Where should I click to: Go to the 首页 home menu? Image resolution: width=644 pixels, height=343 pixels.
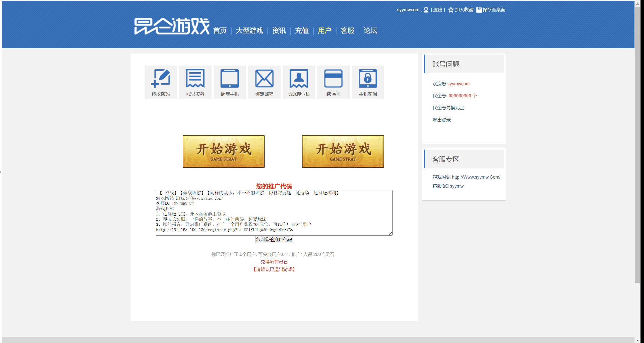pos(220,31)
